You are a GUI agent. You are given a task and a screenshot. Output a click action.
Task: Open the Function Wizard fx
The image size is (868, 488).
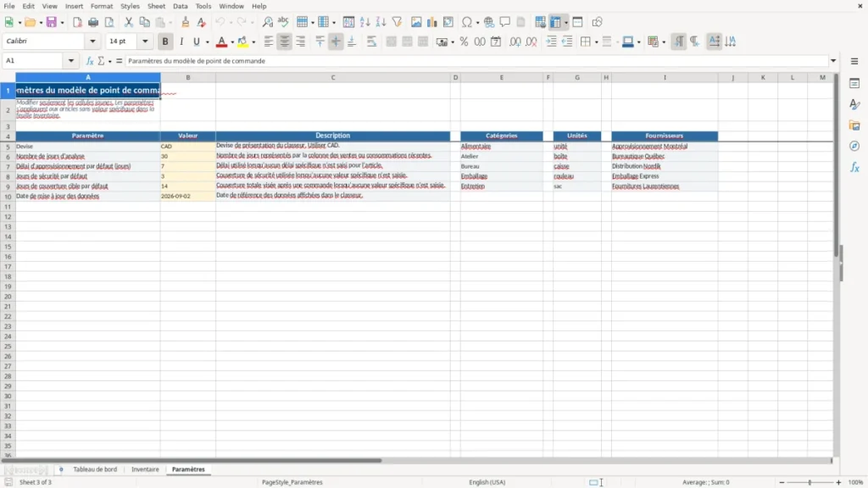click(x=90, y=61)
